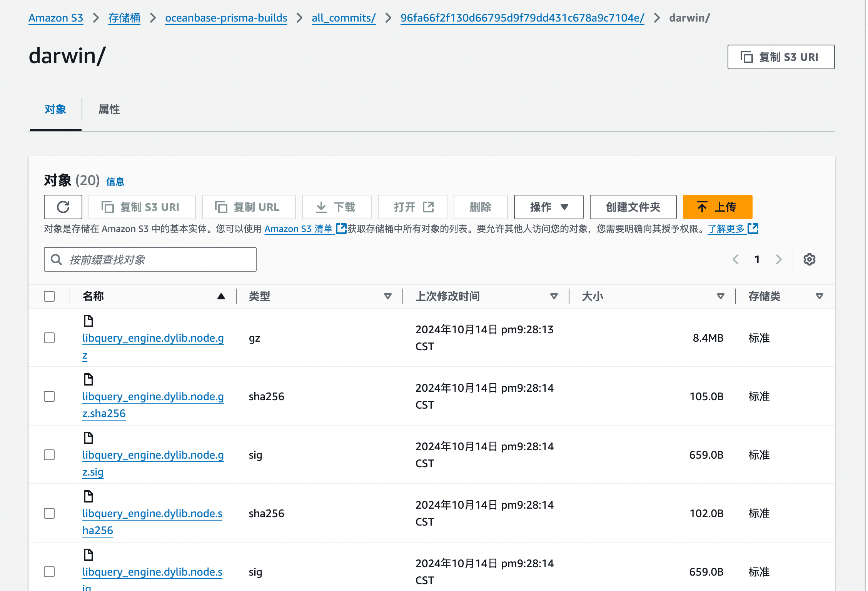Go to previous page arrow
This screenshot has height=591, width=868.
click(x=735, y=259)
